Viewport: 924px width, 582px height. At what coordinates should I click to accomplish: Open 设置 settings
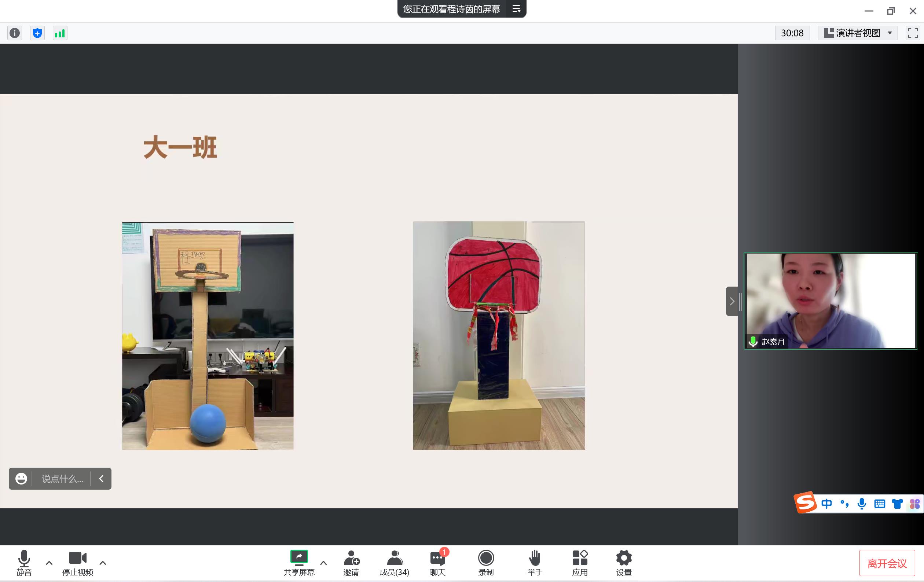point(624,563)
